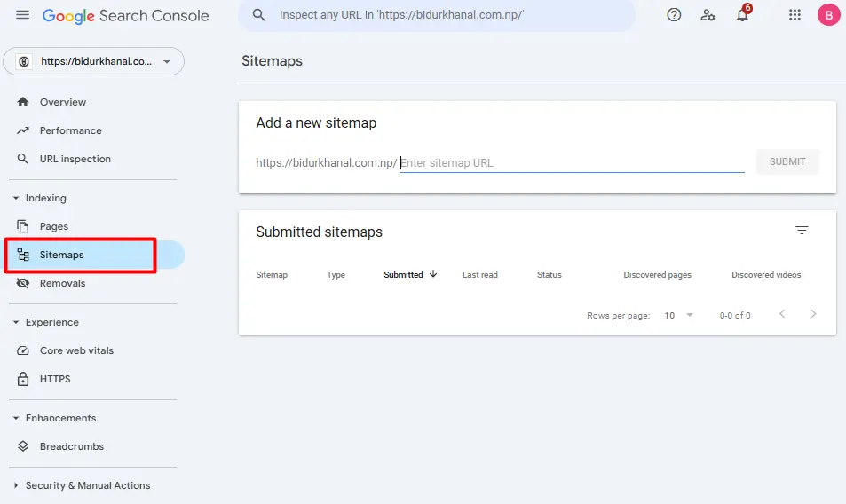The width and height of the screenshot is (846, 504).
Task: Click the "https://bidurkhanal.com.np/" URL prefix text
Action: [x=327, y=162]
